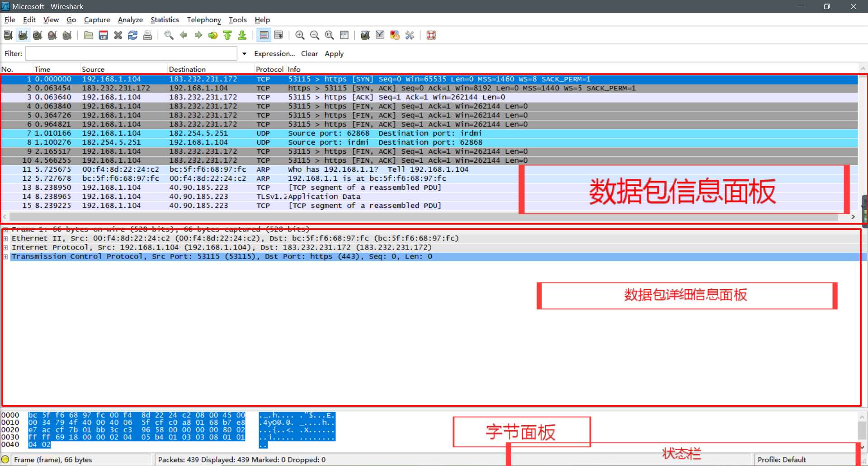Zoom in packet text icon
This screenshot has width=868, height=466.
pos(300,35)
